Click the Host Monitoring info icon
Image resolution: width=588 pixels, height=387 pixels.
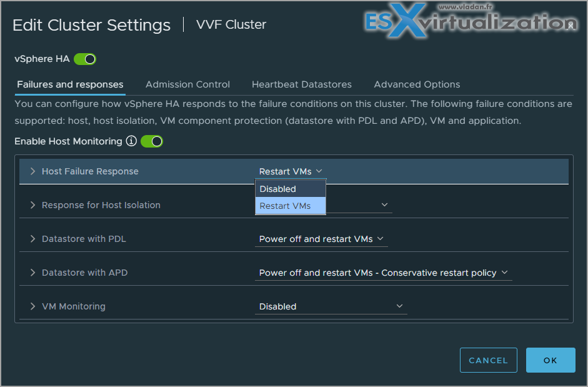131,141
